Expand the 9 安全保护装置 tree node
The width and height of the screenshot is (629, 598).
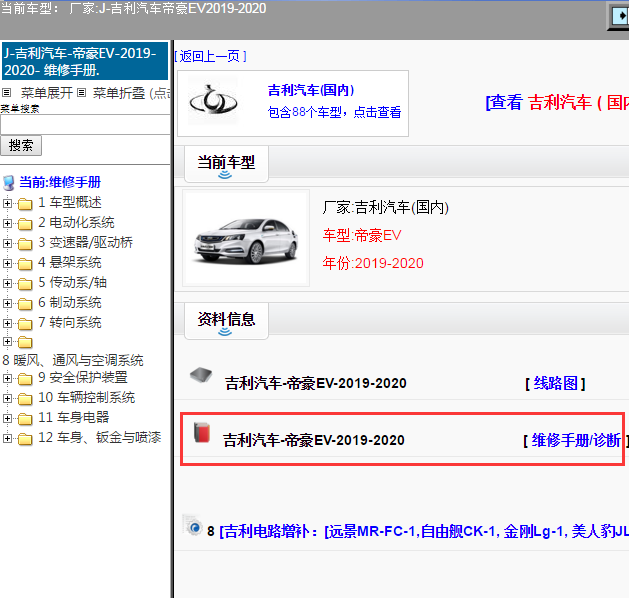click(x=7, y=378)
